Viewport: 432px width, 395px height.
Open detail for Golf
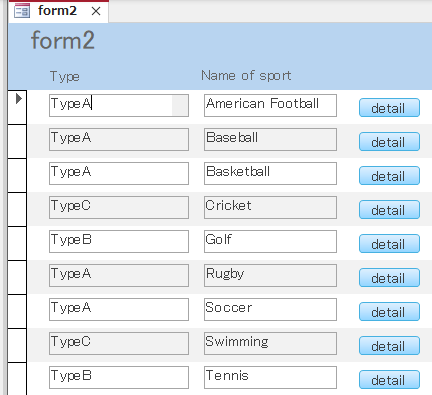pos(389,244)
